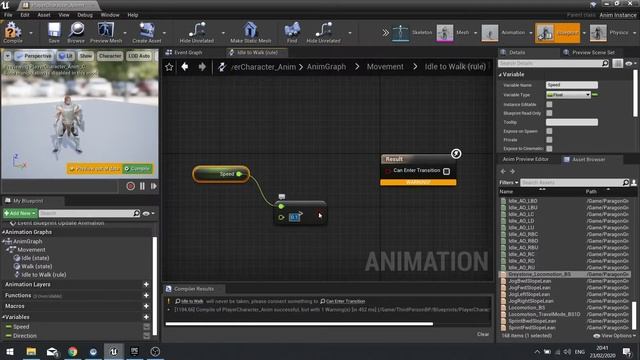
Task: Click the Create Asset icon
Action: point(147,31)
